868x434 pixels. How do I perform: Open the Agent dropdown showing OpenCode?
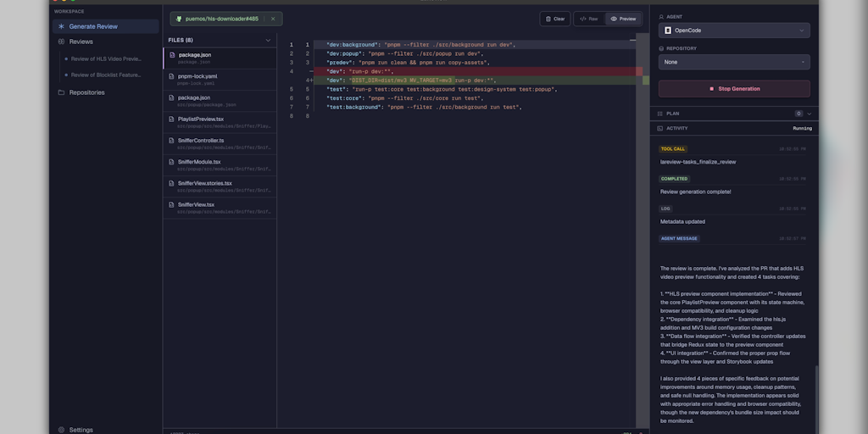733,31
